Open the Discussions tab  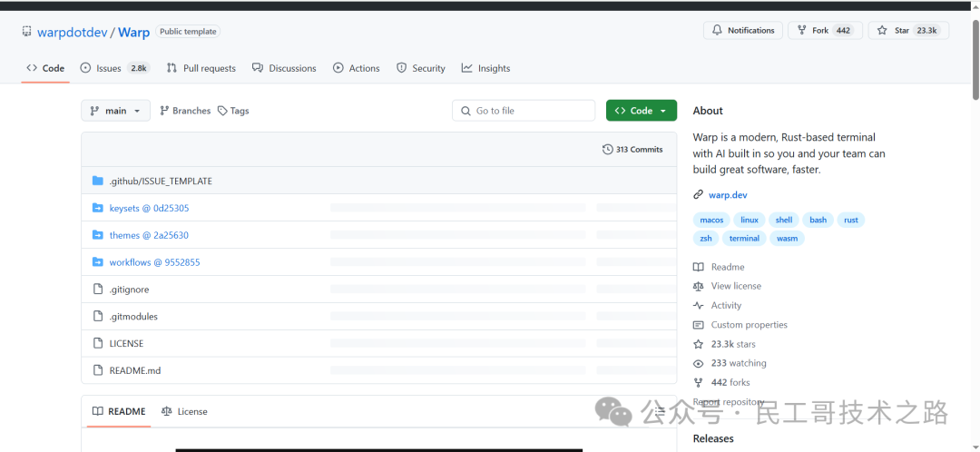pyautogui.click(x=284, y=68)
